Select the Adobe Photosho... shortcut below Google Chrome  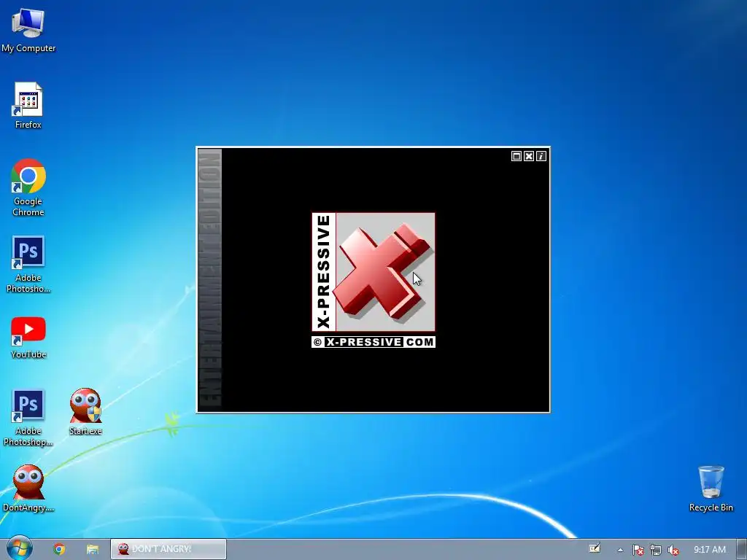point(28,264)
